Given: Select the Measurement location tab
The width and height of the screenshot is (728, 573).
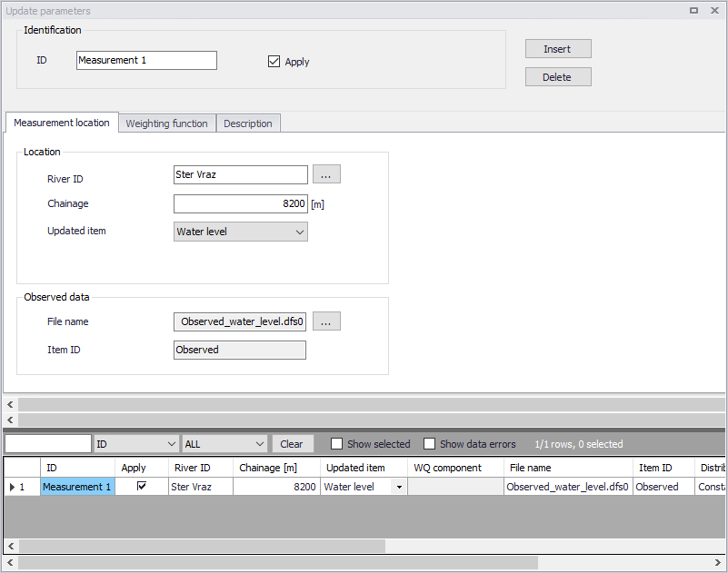Looking at the screenshot, I should [x=62, y=123].
